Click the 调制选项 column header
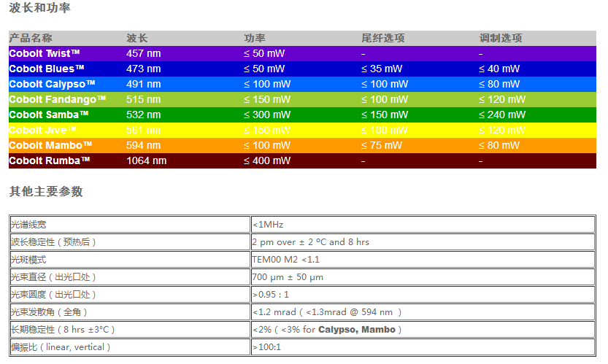The image size is (608, 364). [x=501, y=38]
